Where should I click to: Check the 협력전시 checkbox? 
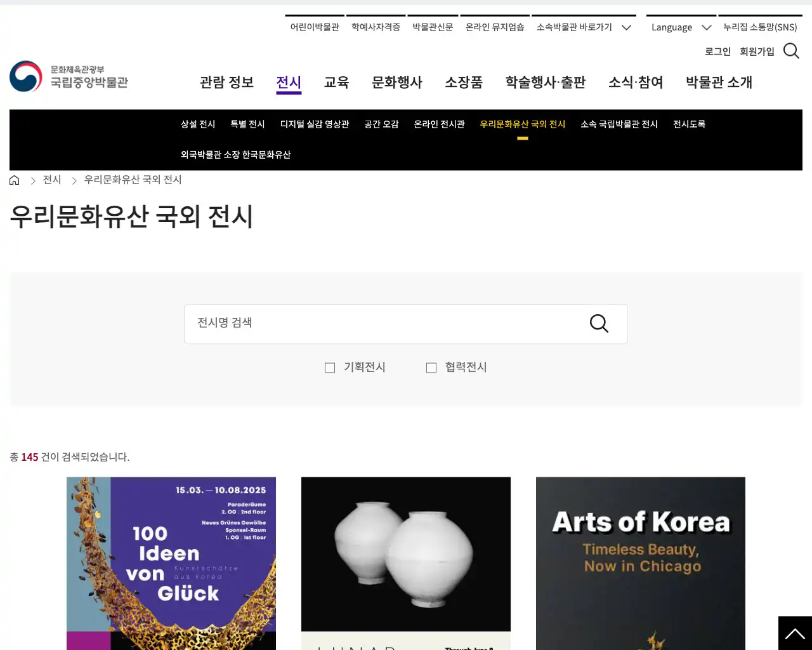pos(431,368)
